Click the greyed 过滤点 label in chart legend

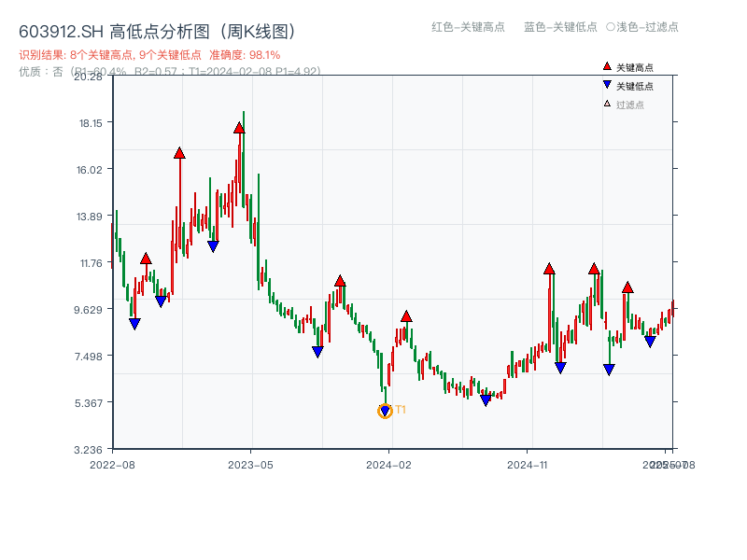[629, 105]
